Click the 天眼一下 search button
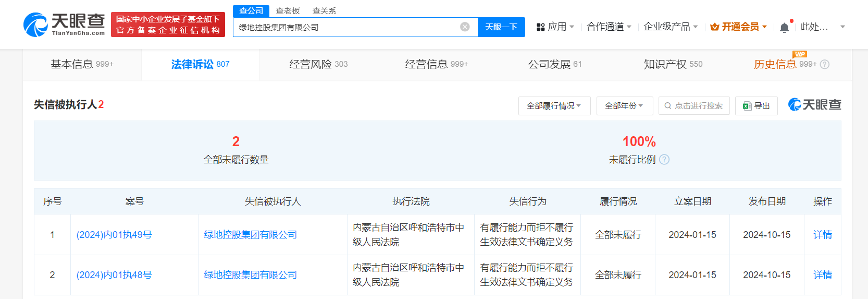 point(501,27)
